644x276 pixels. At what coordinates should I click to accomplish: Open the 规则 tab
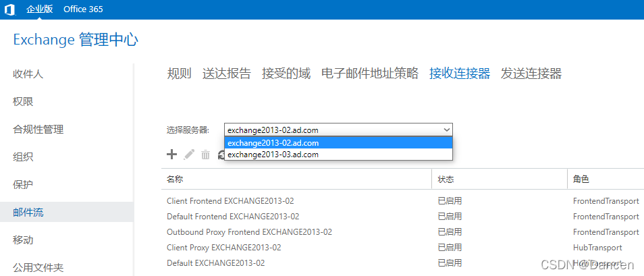(179, 74)
